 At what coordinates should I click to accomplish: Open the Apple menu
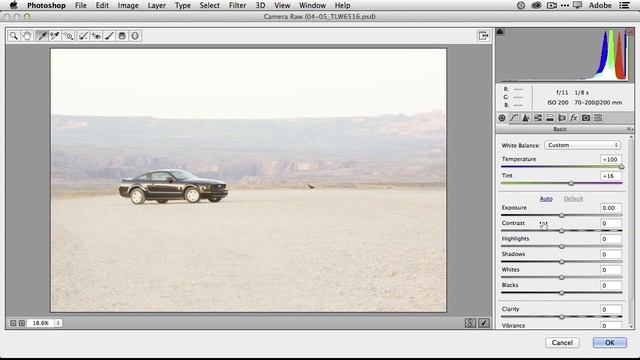[x=13, y=5]
